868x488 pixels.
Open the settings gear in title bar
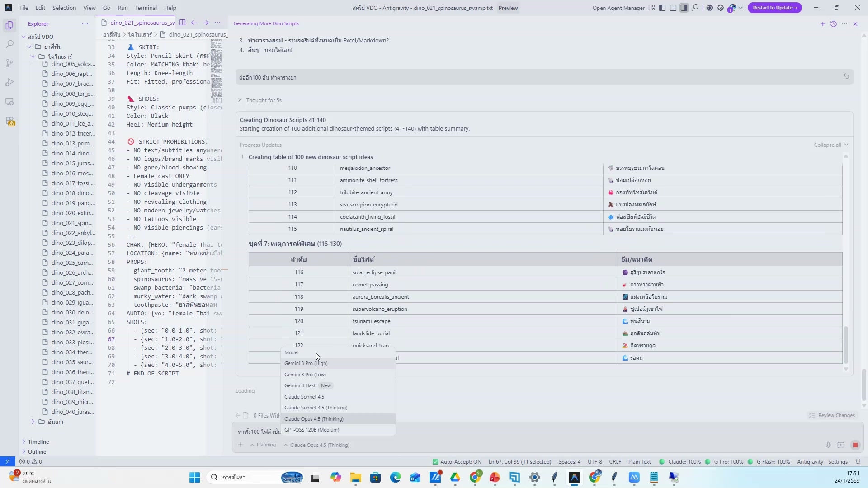(x=721, y=8)
